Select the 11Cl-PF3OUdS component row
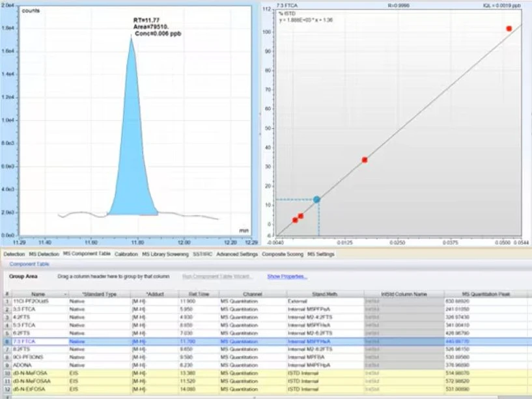 (x=268, y=301)
